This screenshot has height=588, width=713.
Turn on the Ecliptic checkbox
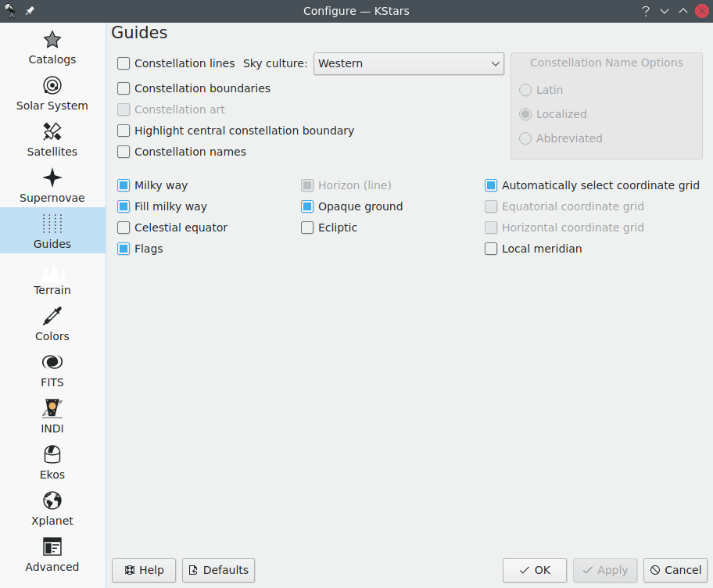[x=307, y=228]
